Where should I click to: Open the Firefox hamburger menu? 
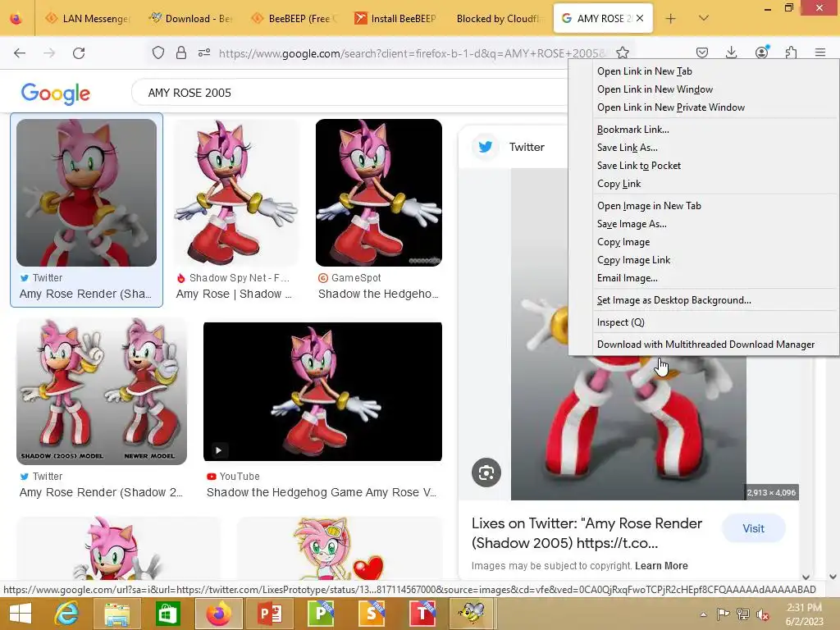point(820,52)
